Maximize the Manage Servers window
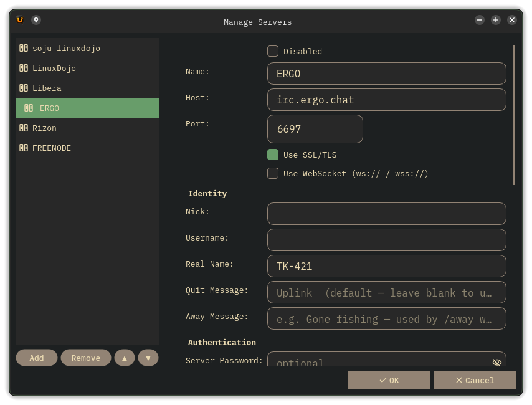 tap(496, 20)
